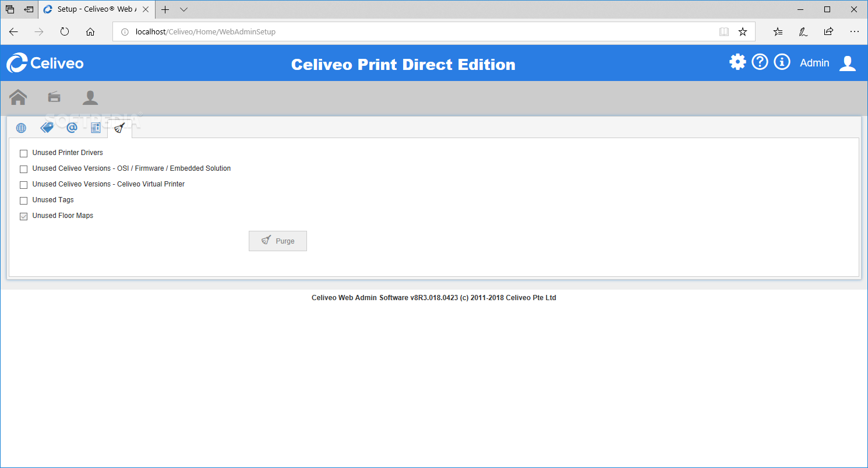Click the Celiveo Web Admin Software version footer

pyautogui.click(x=434, y=298)
